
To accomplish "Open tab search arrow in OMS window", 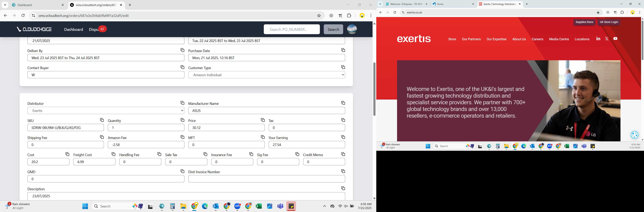I will (x=5, y=5).
